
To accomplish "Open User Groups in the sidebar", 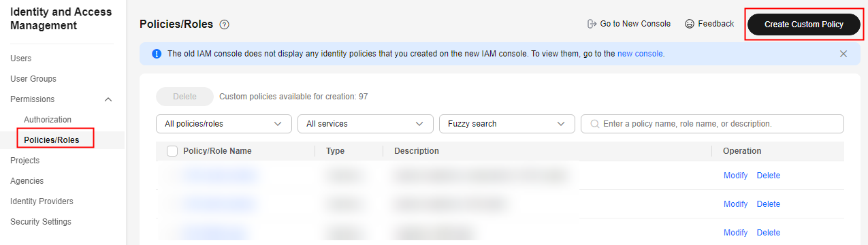I will point(33,79).
